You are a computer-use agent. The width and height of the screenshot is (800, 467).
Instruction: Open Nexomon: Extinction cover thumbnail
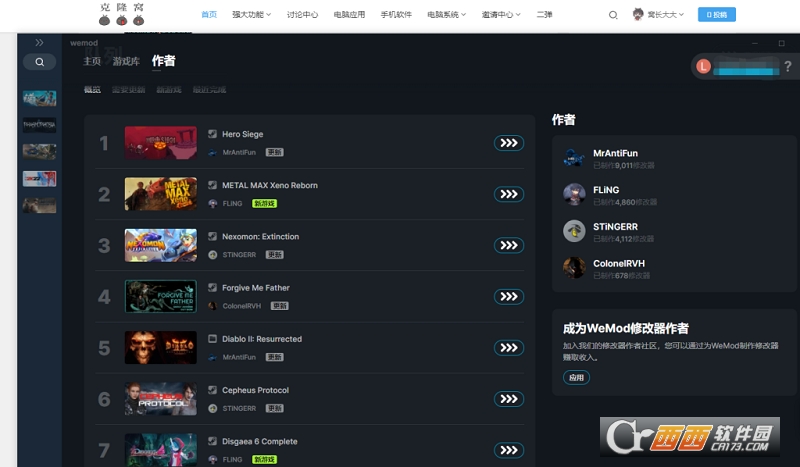[x=161, y=245]
